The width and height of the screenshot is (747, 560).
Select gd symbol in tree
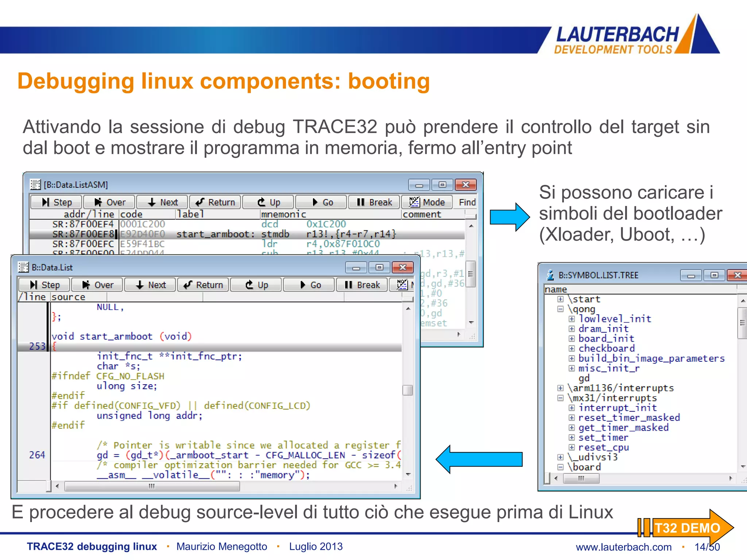(584, 378)
